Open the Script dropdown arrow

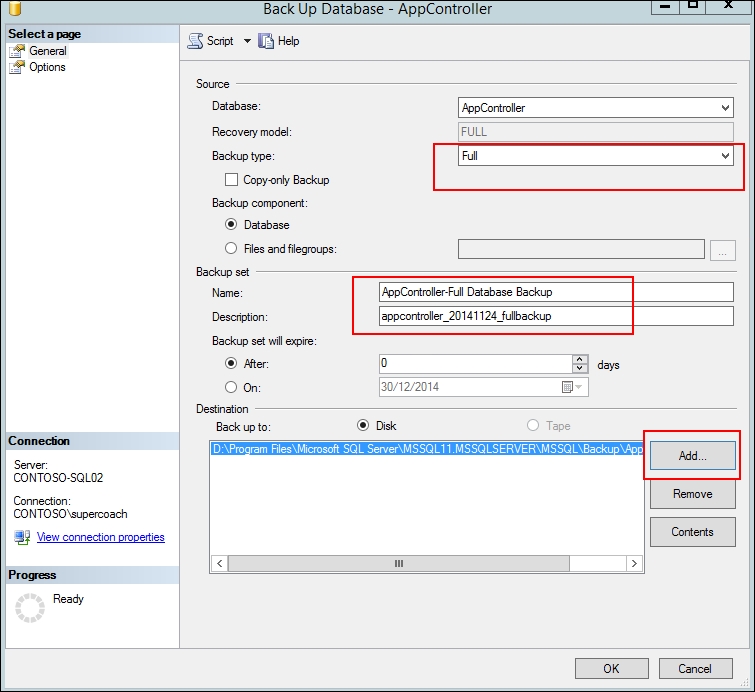(x=247, y=41)
